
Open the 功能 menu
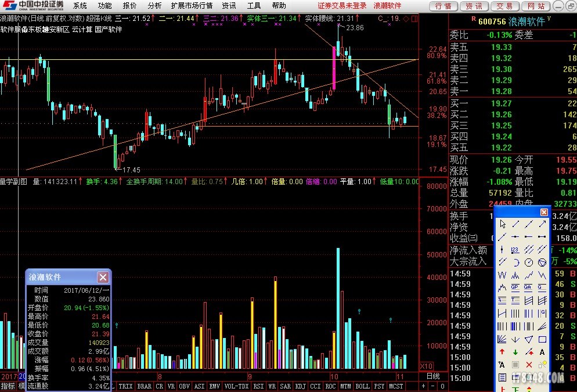105,6
